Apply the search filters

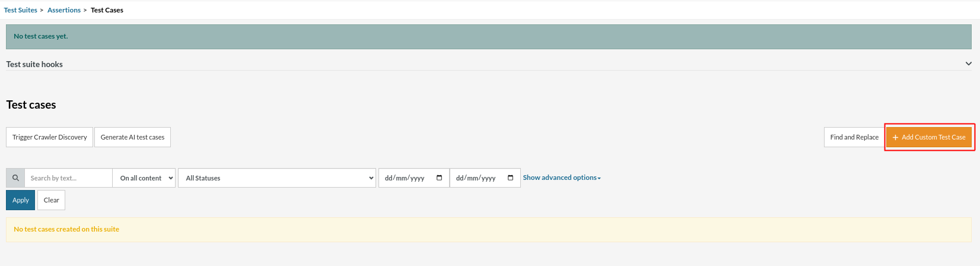click(21, 200)
